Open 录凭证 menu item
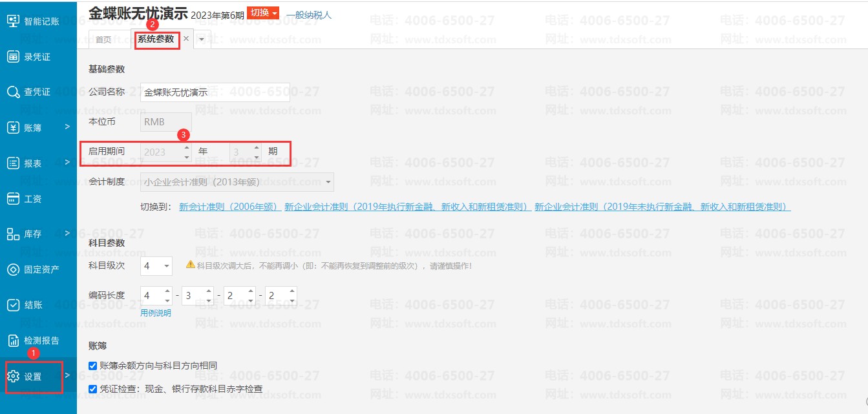The image size is (868, 414). 37,57
